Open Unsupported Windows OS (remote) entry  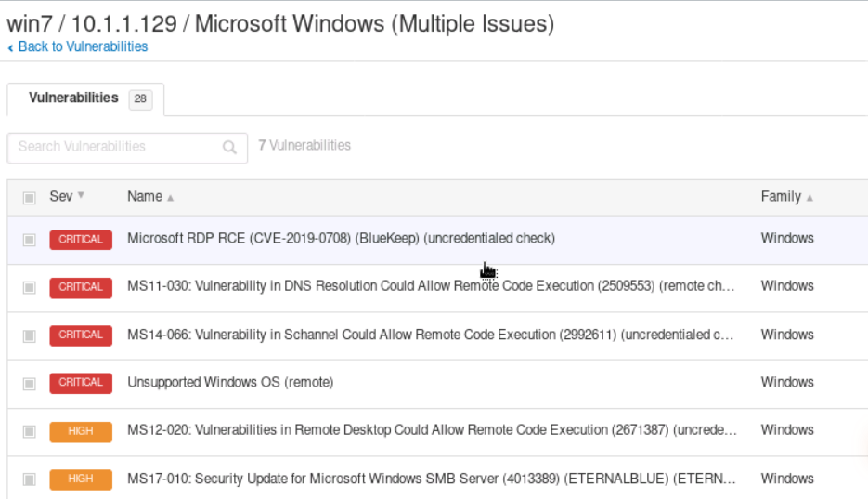click(x=230, y=382)
